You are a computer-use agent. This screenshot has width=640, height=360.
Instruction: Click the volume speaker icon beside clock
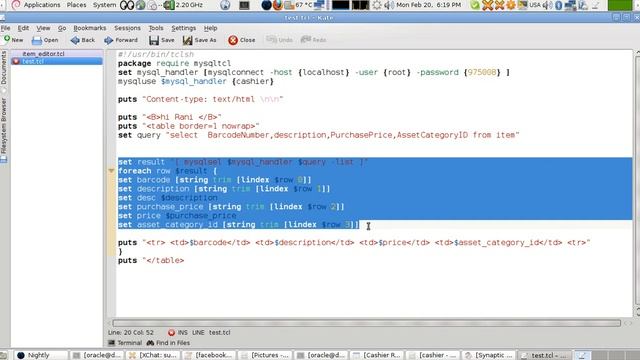[x=389, y=5]
